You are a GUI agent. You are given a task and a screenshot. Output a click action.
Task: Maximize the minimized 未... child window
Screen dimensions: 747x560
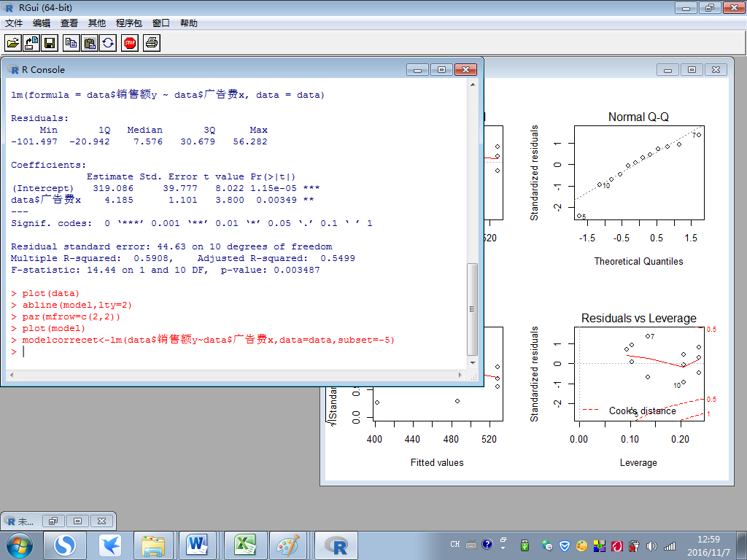(x=77, y=521)
